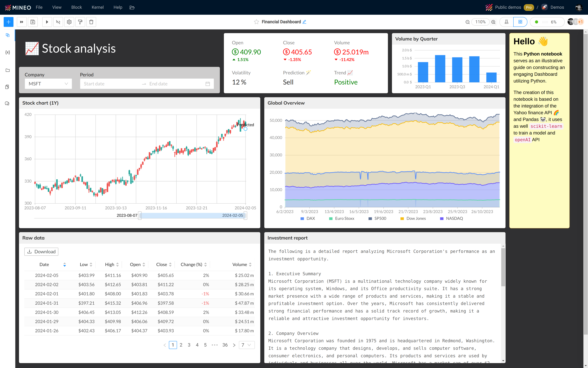588x368 pixels.
Task: Switch to the dashboard grid view
Action: (x=520, y=22)
